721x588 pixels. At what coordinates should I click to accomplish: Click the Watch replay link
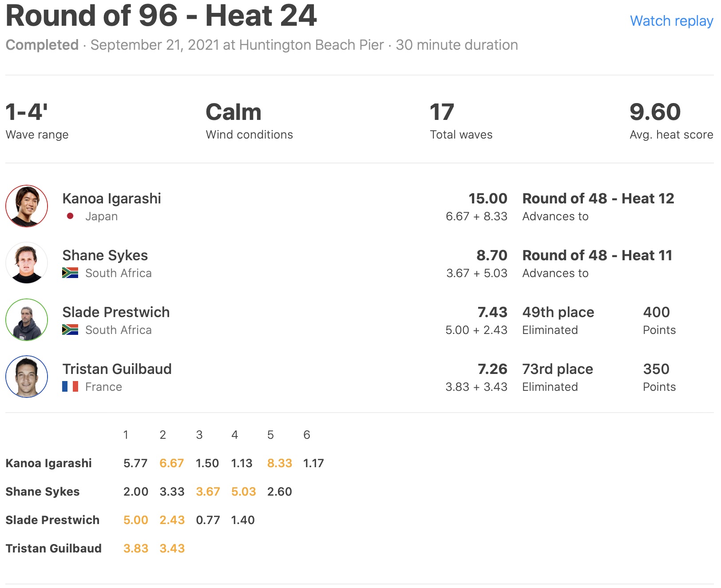pyautogui.click(x=671, y=21)
